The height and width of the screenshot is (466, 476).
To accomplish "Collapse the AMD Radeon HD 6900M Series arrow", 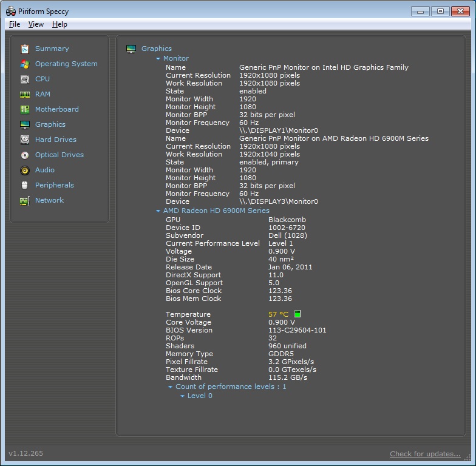I will coord(158,211).
